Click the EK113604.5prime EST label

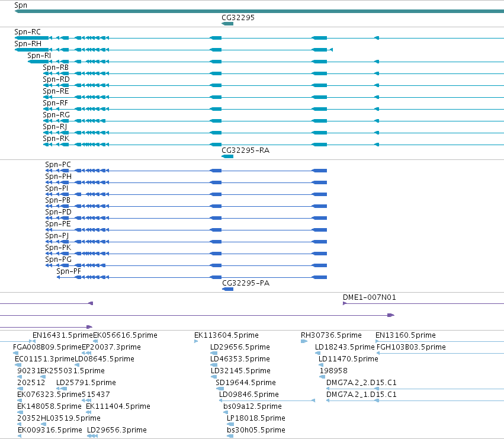click(x=226, y=335)
